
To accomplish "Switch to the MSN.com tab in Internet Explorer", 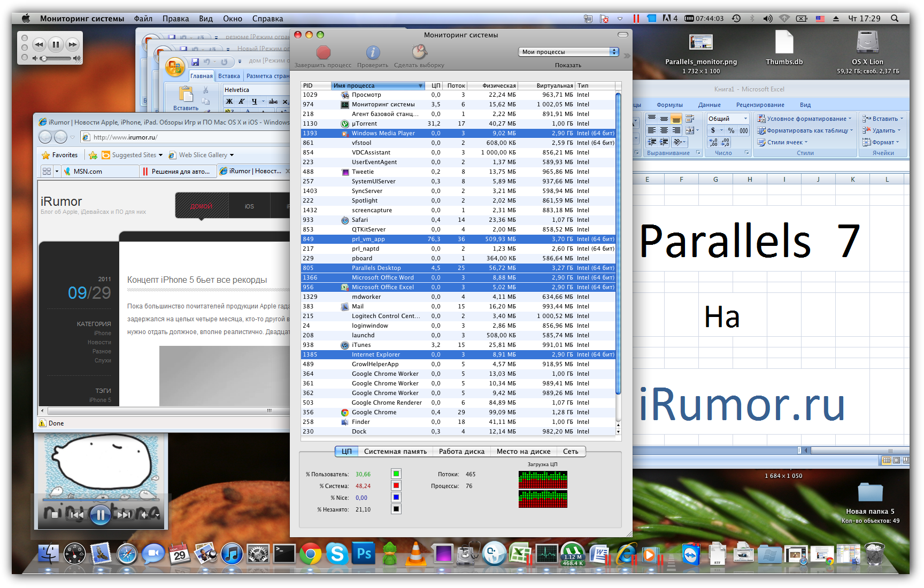I will point(101,171).
